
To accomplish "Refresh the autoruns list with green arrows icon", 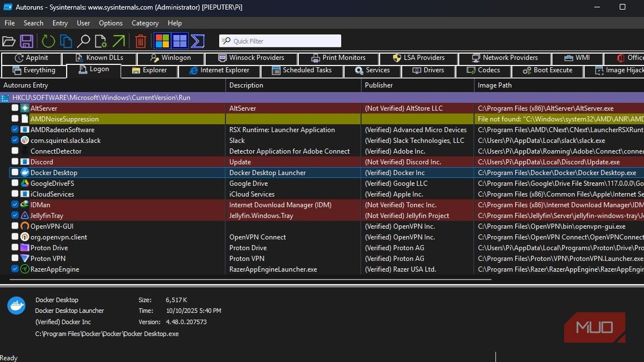I will pos(49,41).
